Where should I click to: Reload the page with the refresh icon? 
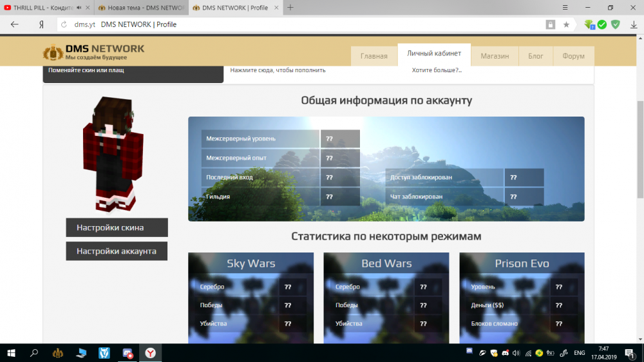point(64,24)
